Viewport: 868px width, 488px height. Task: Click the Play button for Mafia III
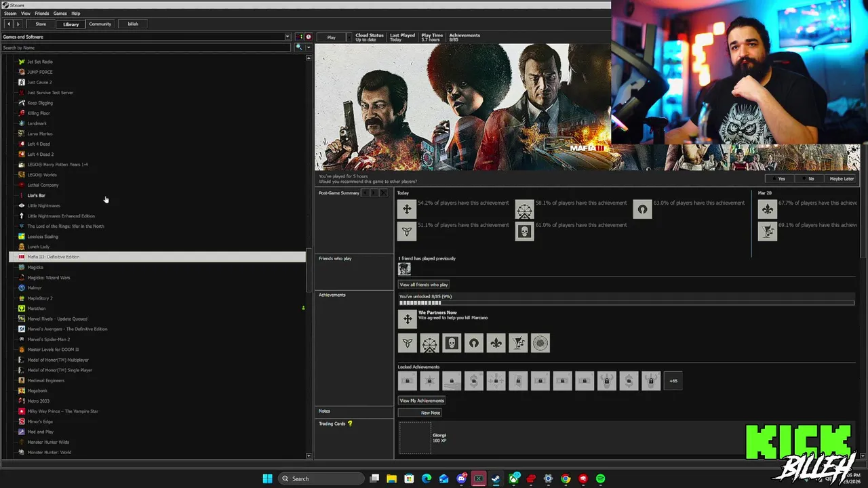(332, 37)
